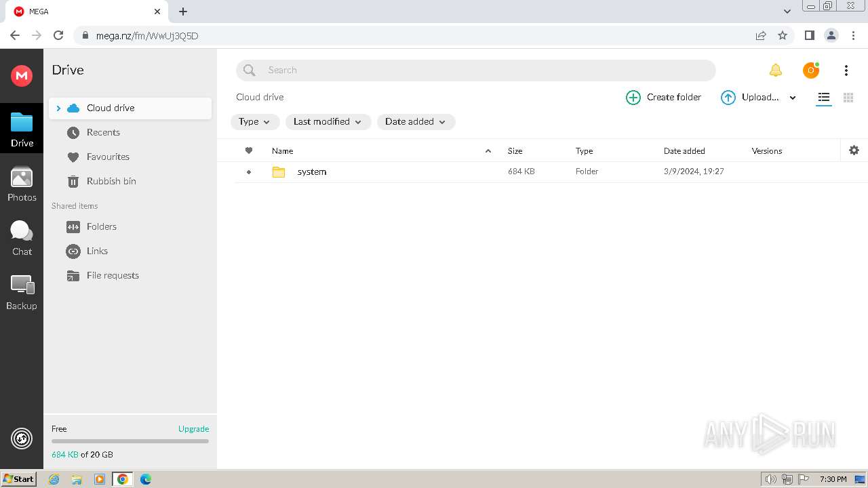
Task: Click the Upload button
Action: pos(750,97)
